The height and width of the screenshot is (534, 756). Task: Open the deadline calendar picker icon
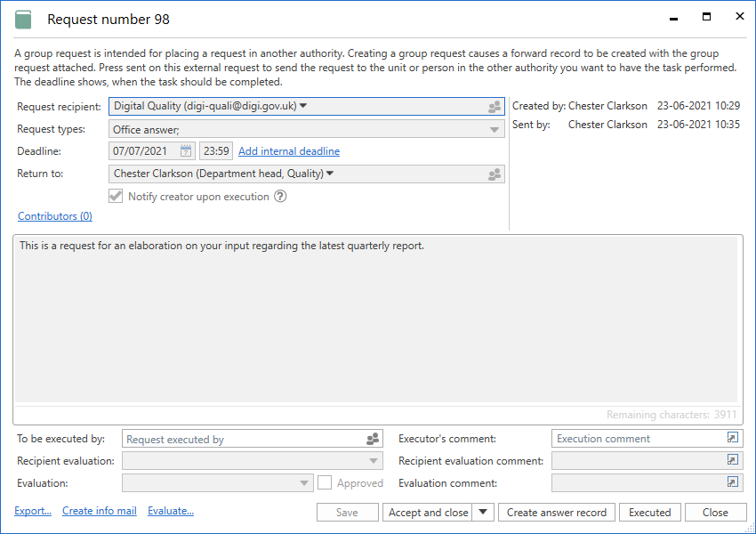[186, 151]
